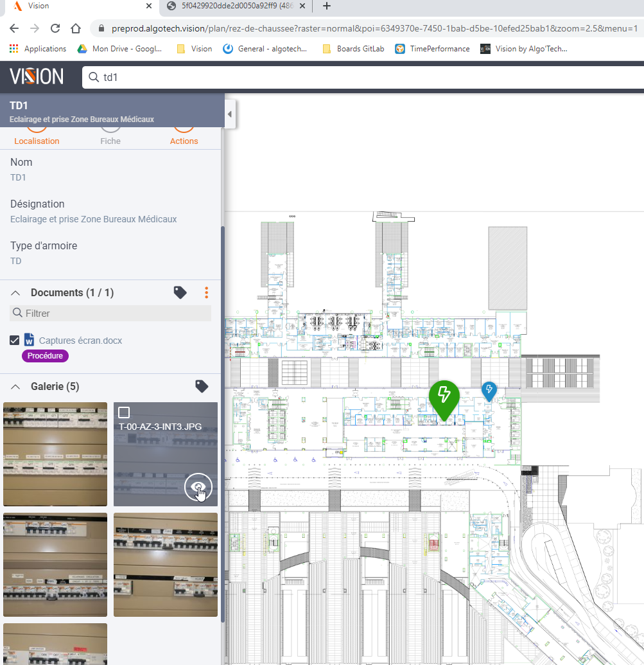Screen dimensions: 644x665
Task: Preview T-00-AZ-3-INT3.JPG with eye icon
Action: point(198,487)
